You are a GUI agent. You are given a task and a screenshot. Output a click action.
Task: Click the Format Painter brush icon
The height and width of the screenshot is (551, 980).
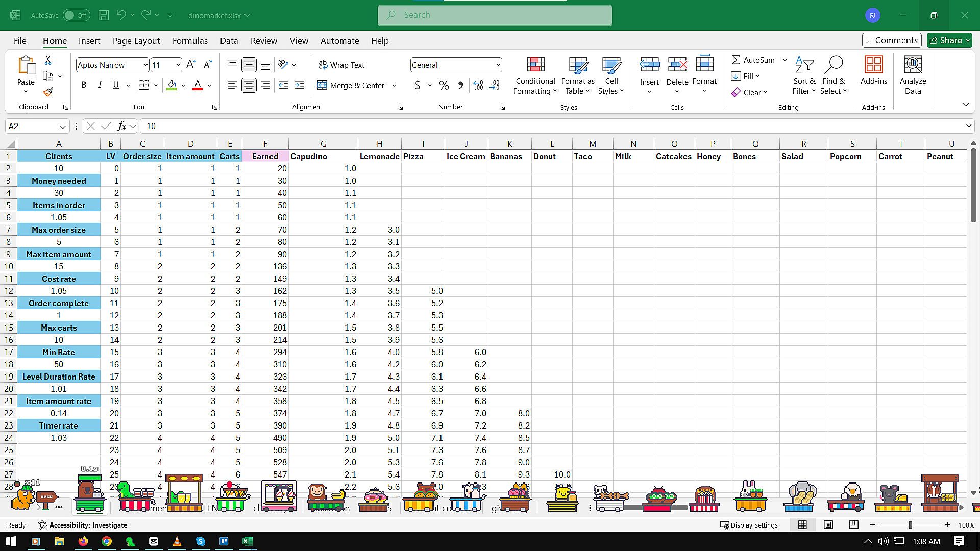pos(48,92)
